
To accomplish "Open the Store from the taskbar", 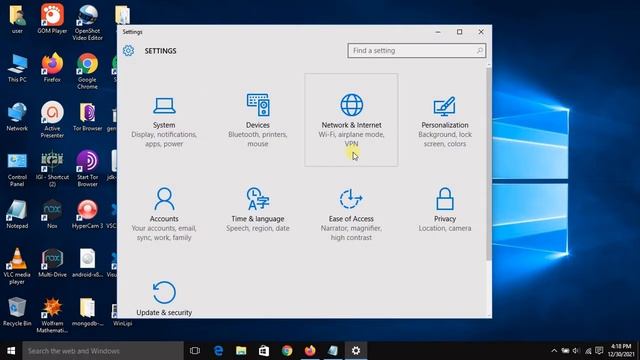I will click(264, 351).
